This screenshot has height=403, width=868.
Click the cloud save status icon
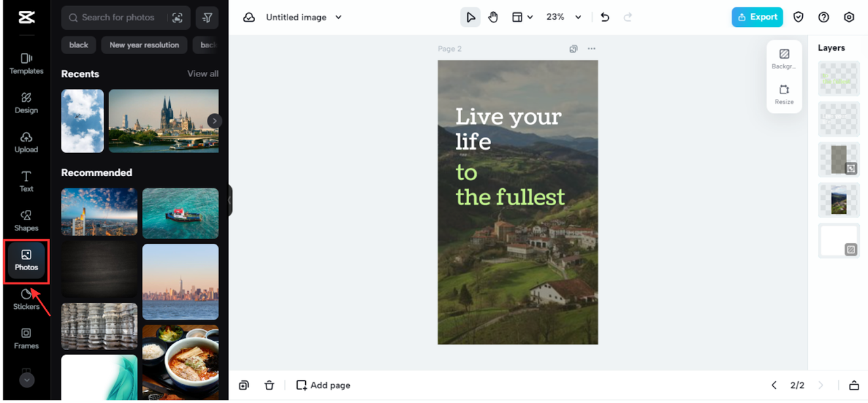[x=249, y=18]
